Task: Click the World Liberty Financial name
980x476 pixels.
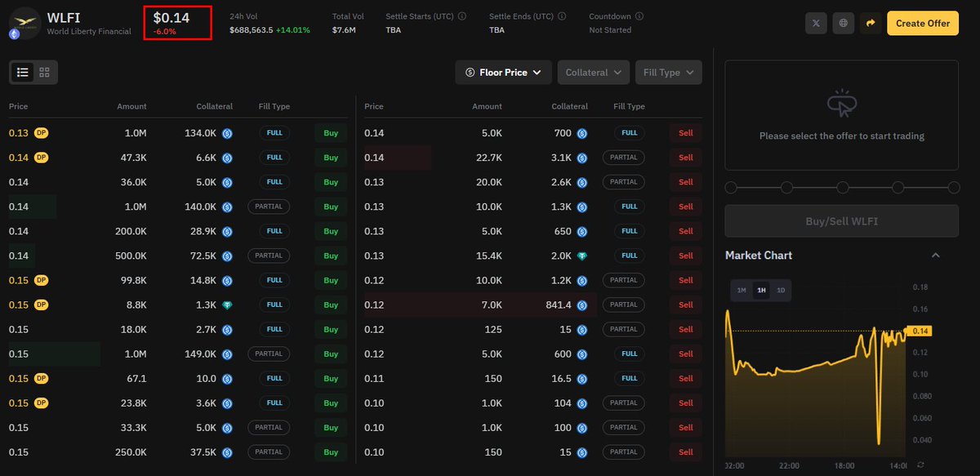Action: pos(89,32)
